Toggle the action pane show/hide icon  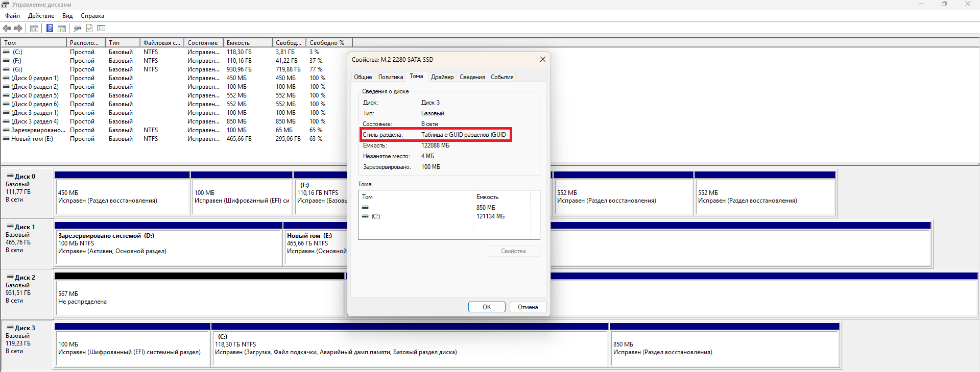[62, 29]
